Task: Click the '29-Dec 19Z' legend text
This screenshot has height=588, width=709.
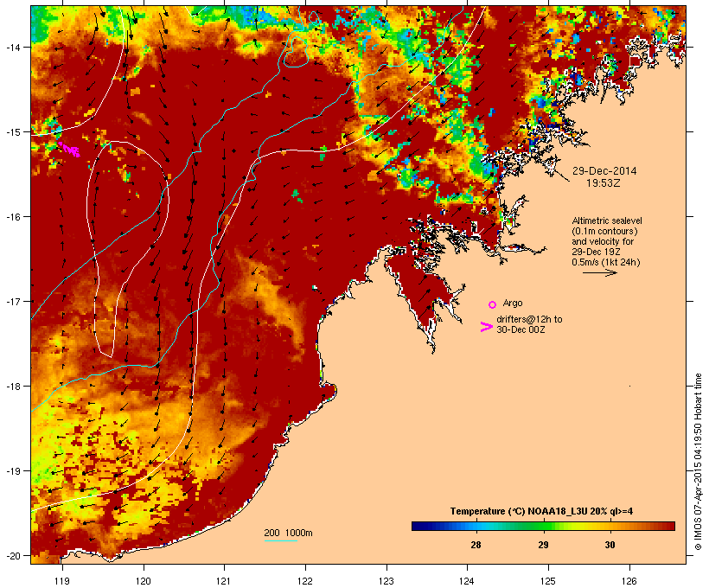Action: coord(596,252)
